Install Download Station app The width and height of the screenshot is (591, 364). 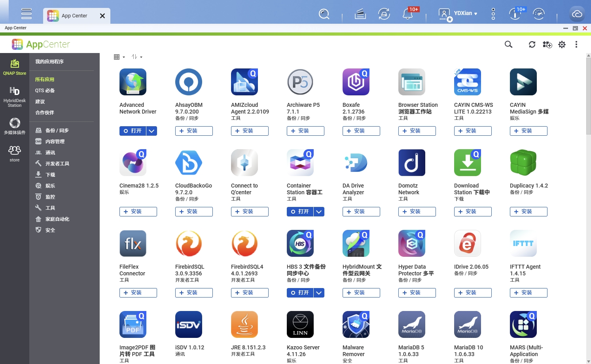[x=473, y=212]
